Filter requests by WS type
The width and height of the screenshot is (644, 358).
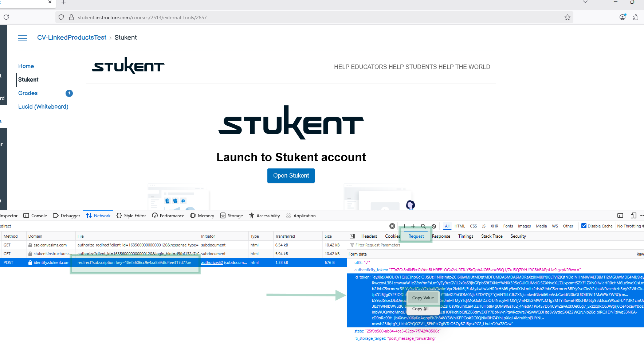tap(555, 226)
